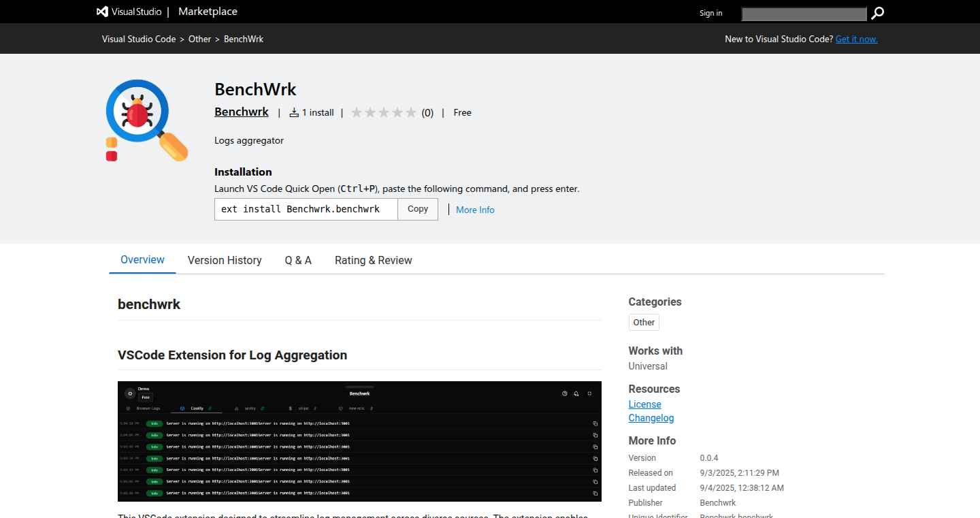980x518 pixels.
Task: Click the Free price label
Action: coord(462,112)
